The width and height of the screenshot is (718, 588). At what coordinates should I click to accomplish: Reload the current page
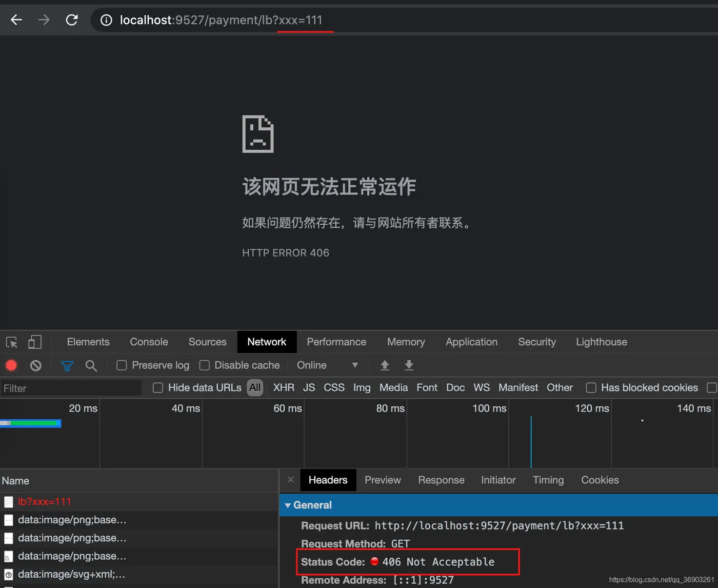[72, 20]
